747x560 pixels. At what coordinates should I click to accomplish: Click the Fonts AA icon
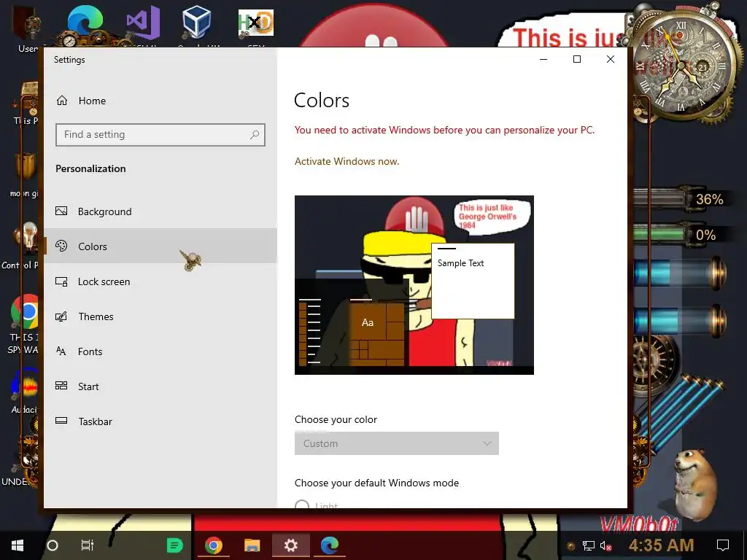click(x=61, y=351)
